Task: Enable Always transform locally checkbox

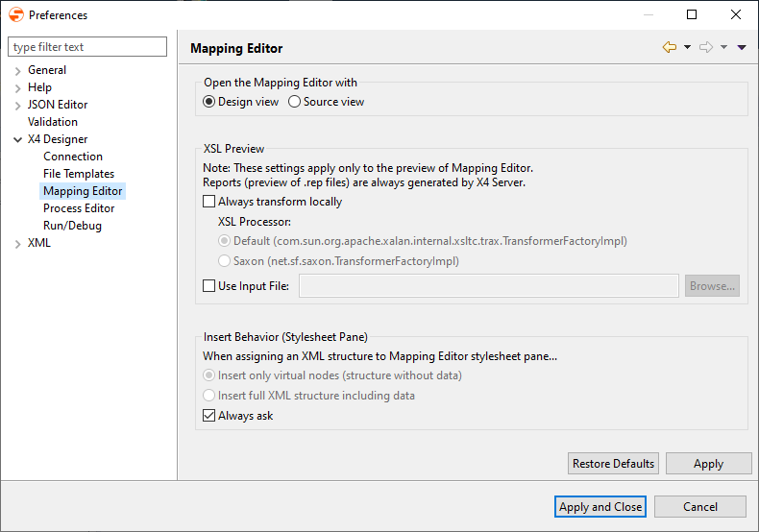Action: tap(209, 202)
